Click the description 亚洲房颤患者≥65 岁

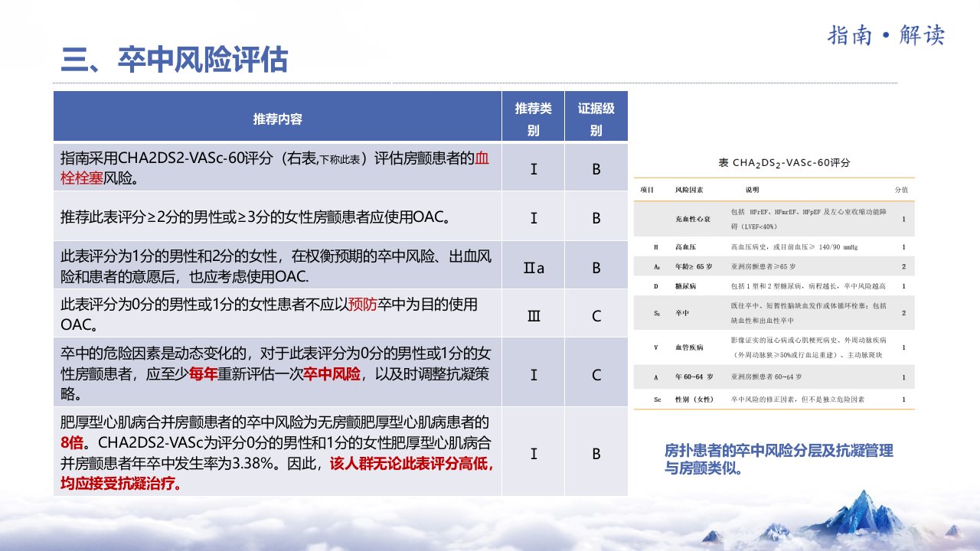[x=763, y=266]
